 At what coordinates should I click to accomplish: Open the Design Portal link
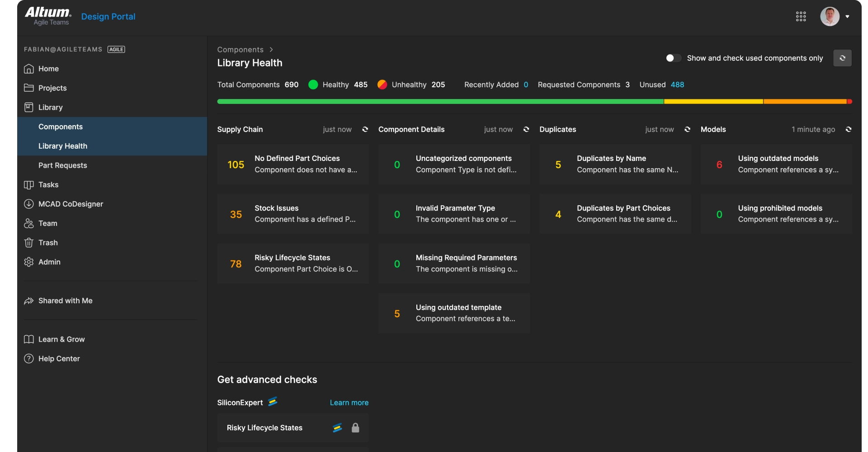(108, 17)
